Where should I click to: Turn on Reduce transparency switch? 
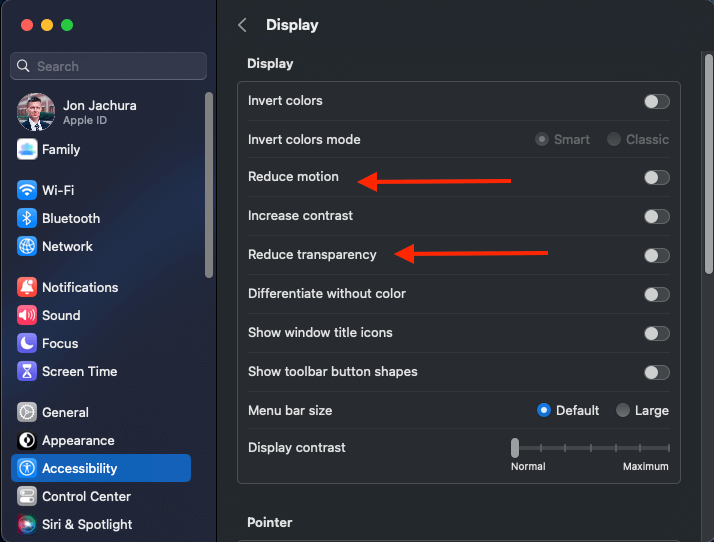[x=657, y=256]
